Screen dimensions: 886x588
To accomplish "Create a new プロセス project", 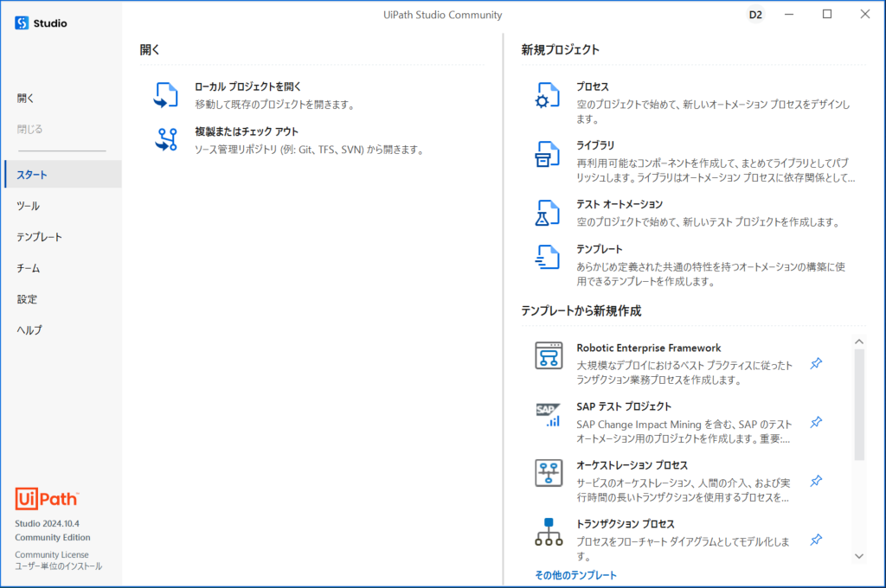I will (593, 86).
